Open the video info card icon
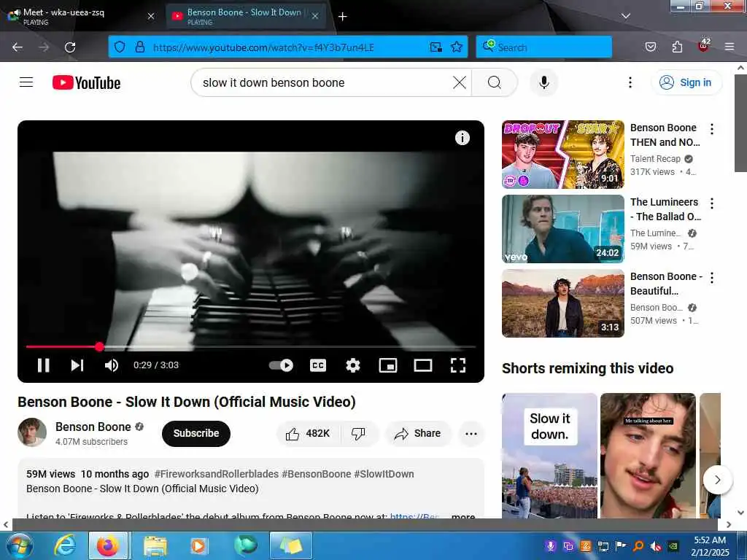 pos(462,138)
